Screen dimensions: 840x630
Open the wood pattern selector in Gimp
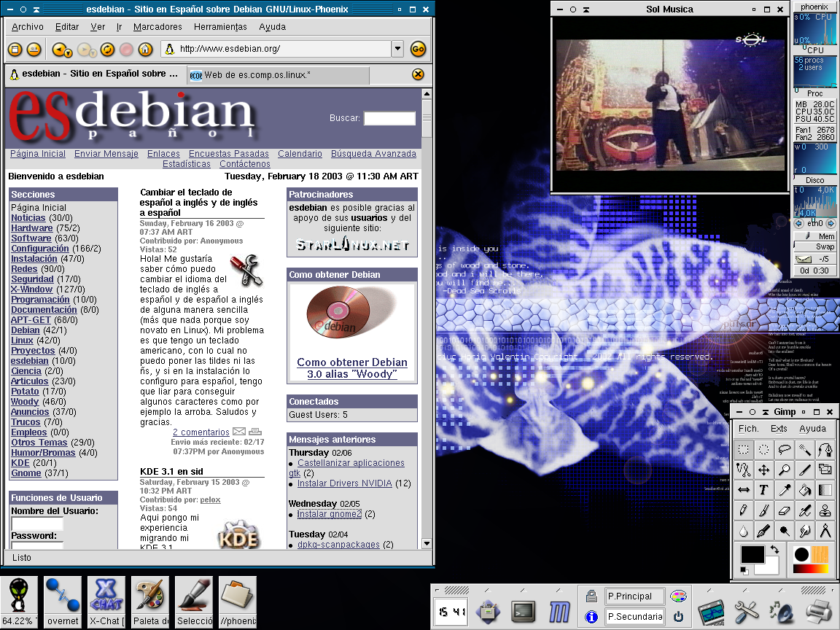(x=820, y=554)
